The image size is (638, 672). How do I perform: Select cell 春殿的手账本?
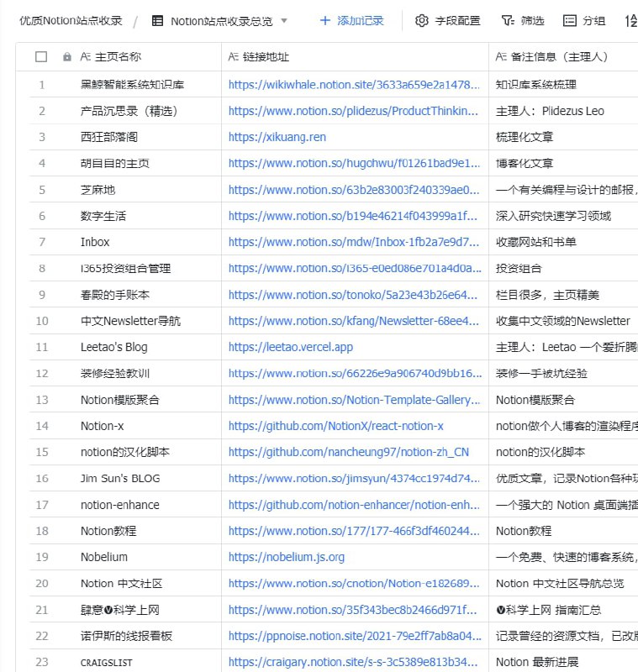point(115,295)
